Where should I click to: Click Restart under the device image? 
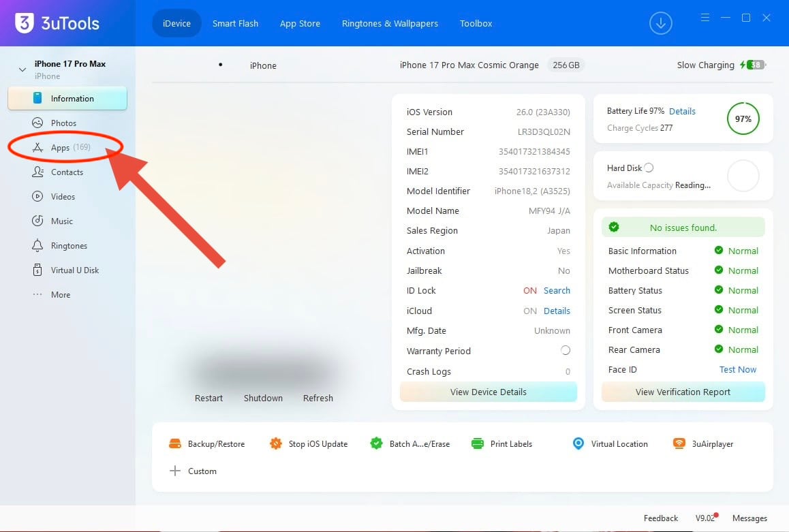coord(208,398)
